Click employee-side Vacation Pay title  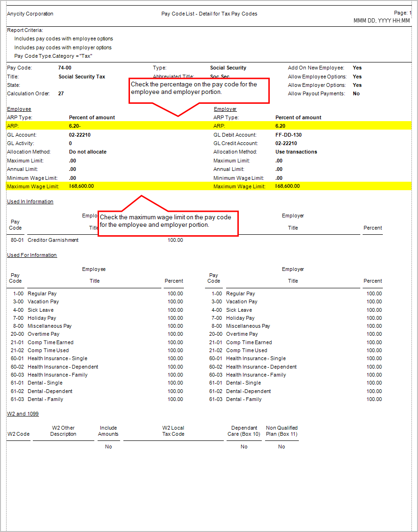click(x=43, y=301)
